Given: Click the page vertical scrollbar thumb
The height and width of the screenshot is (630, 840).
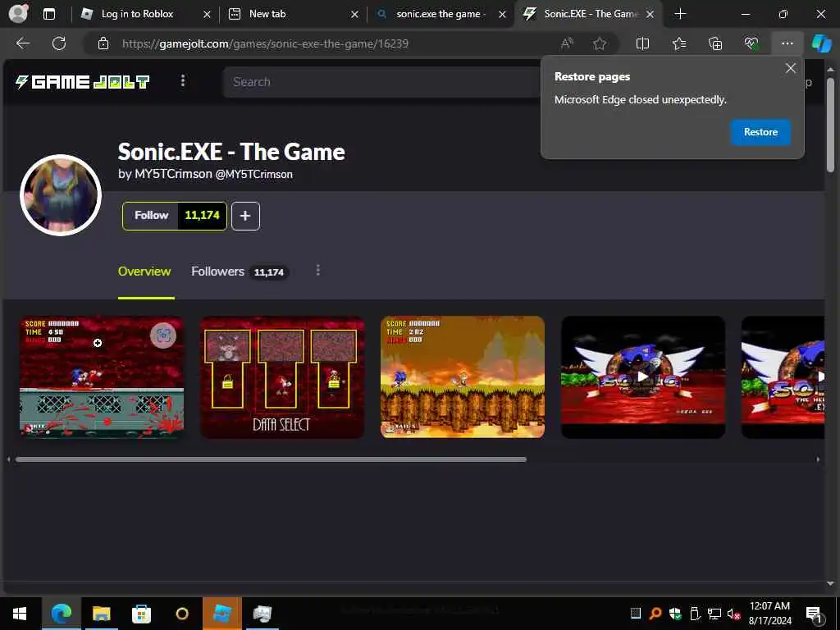Looking at the screenshot, I should [830, 126].
